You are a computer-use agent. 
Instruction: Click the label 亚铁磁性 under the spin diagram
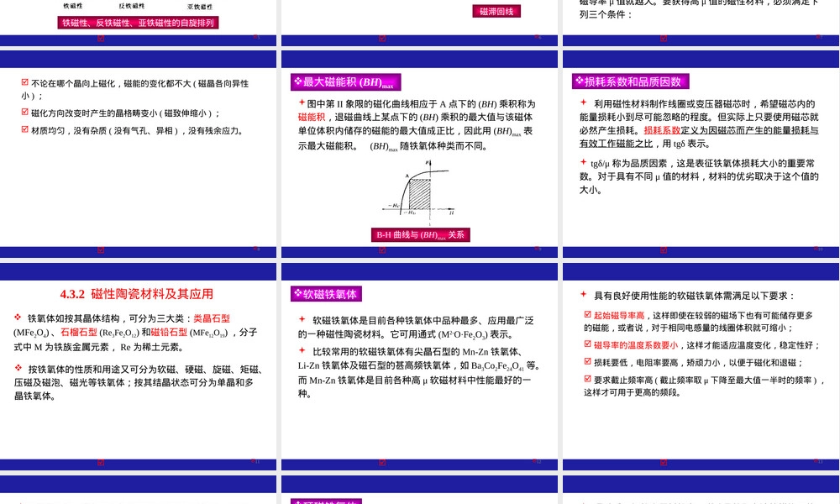[200, 7]
